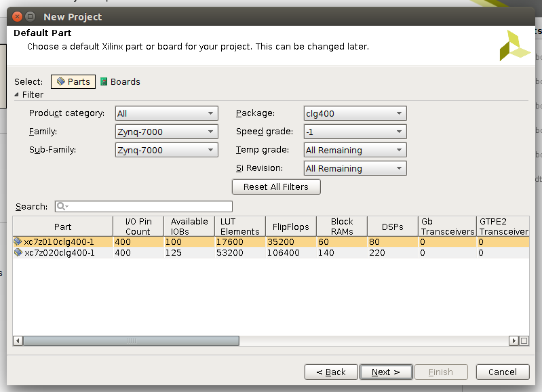
Task: Click chip icon of xc7z020clg400-1
Action: coord(18,252)
